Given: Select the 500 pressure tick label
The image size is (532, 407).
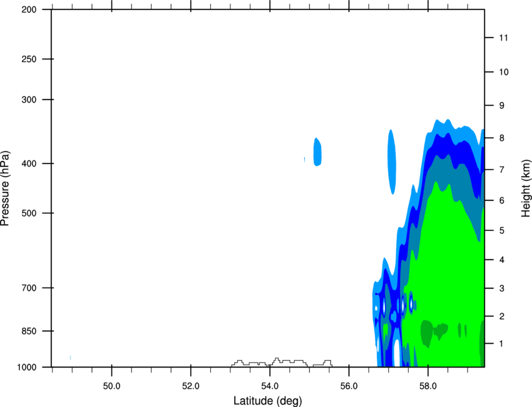Looking at the screenshot, I should pos(29,213).
